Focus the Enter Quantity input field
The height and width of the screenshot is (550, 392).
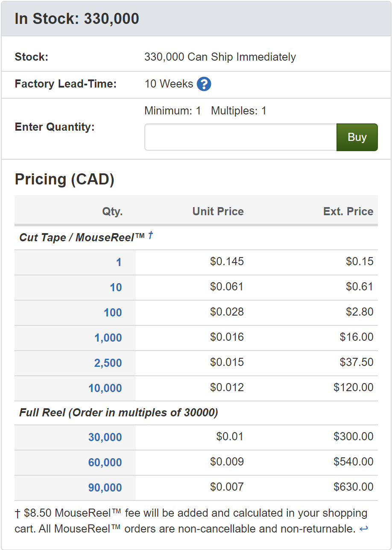coord(240,137)
